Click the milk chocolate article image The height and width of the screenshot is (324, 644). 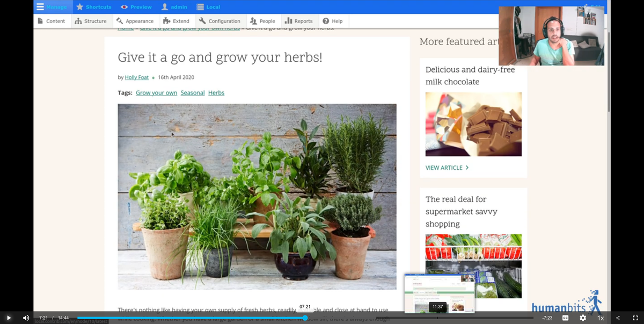tap(473, 124)
